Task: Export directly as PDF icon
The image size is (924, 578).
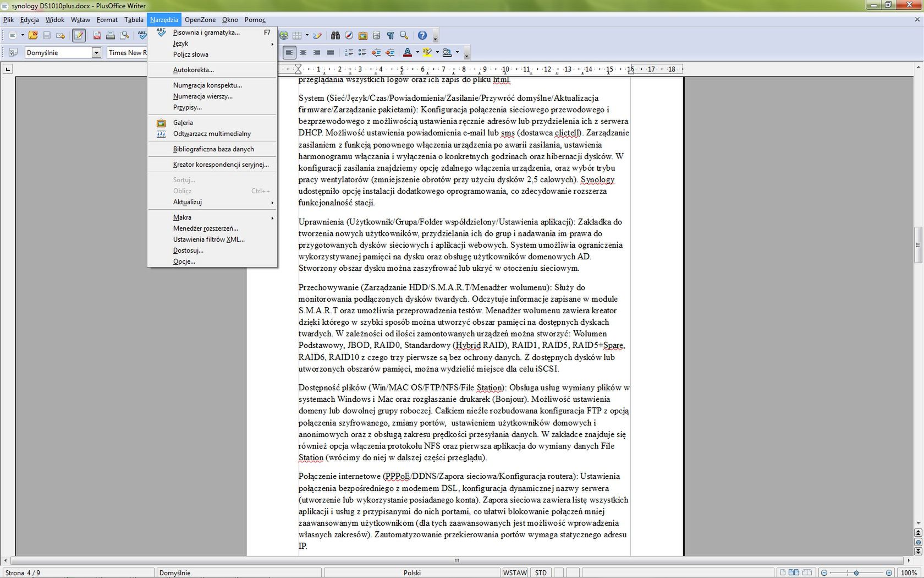Action: point(97,35)
